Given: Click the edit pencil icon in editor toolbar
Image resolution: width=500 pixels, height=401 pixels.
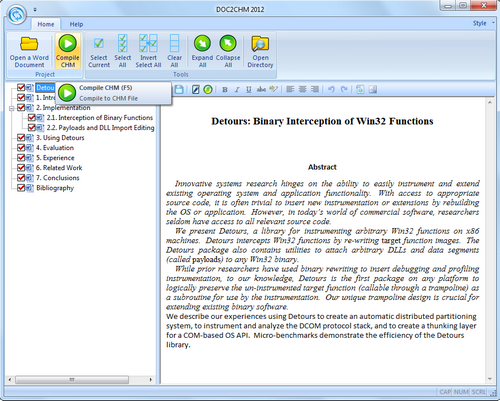Looking at the screenshot, I should pos(196,89).
